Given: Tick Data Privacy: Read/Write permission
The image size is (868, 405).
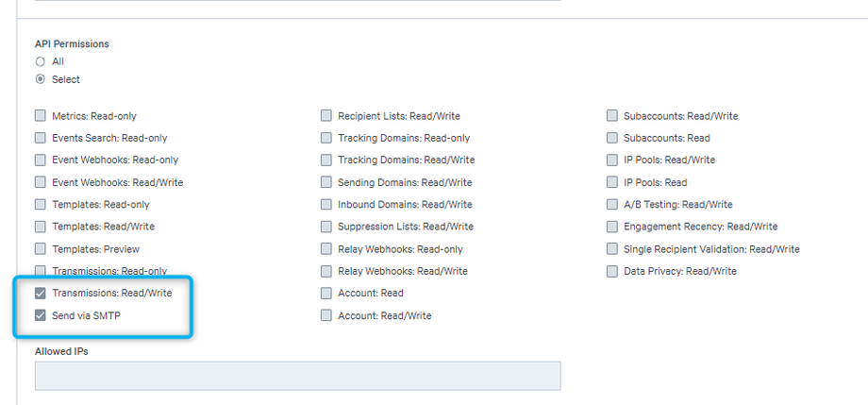Looking at the screenshot, I should [612, 271].
